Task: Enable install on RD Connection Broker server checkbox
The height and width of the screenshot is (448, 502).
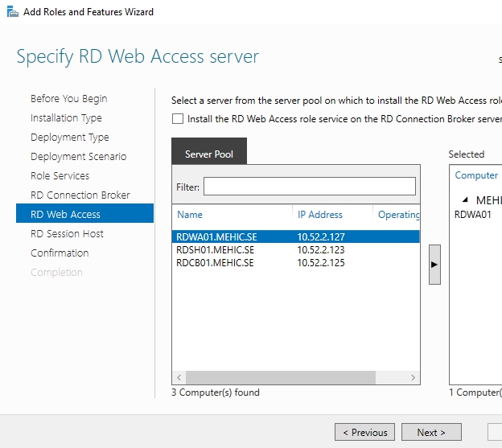Action: [x=178, y=119]
